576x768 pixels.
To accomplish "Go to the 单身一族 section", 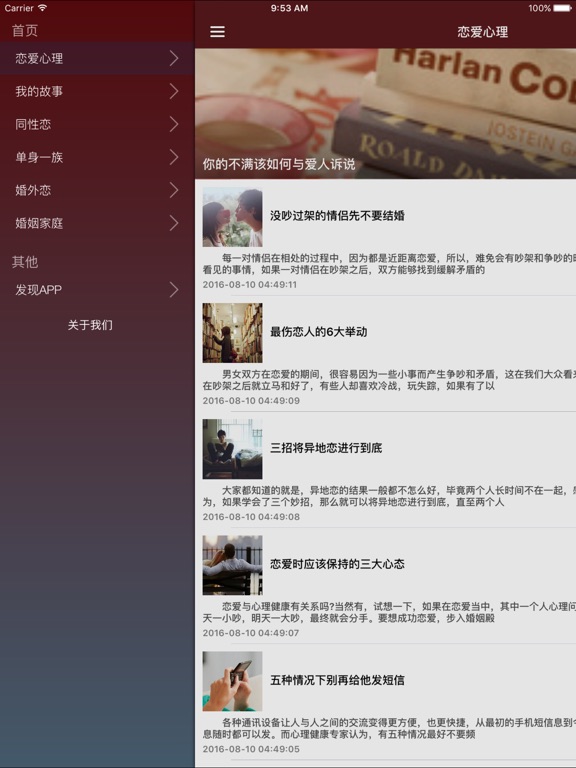I will pyautogui.click(x=97, y=157).
